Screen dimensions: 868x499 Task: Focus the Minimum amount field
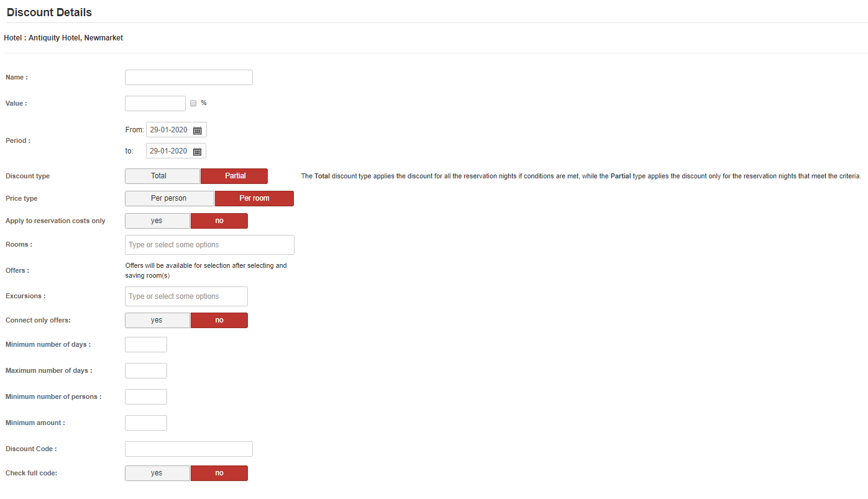(x=146, y=423)
